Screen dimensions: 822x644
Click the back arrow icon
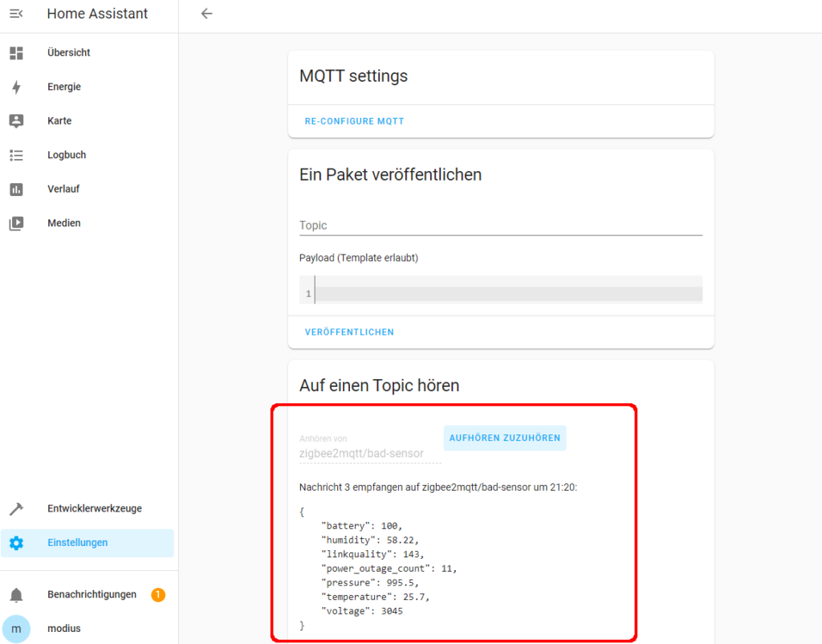206,14
